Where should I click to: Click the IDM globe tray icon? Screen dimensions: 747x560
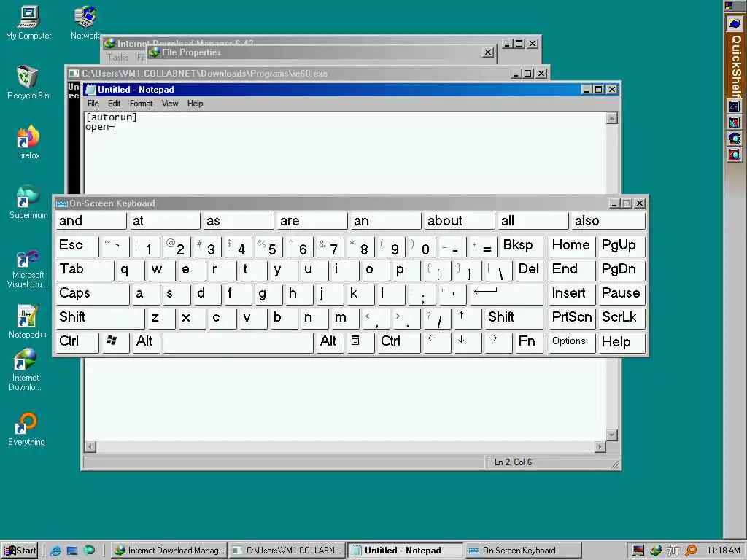pos(656,551)
